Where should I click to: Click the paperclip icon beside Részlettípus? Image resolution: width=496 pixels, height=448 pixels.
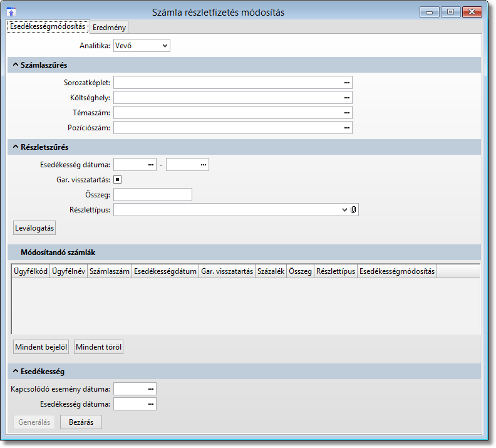[353, 210]
